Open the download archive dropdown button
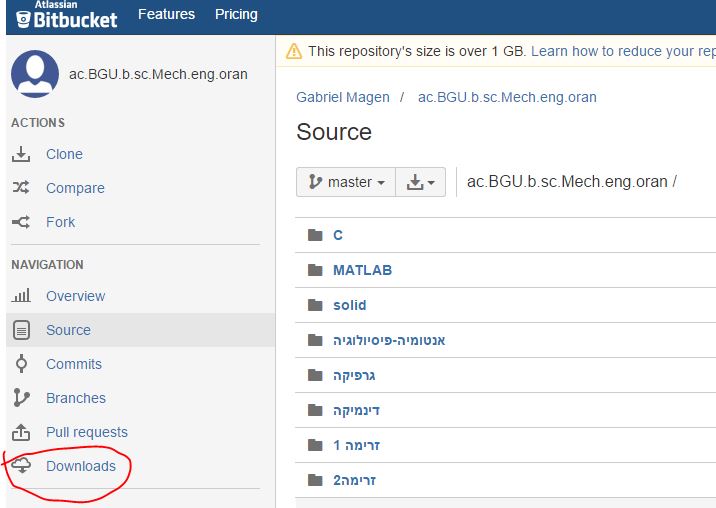This screenshot has width=716, height=508. [x=420, y=182]
